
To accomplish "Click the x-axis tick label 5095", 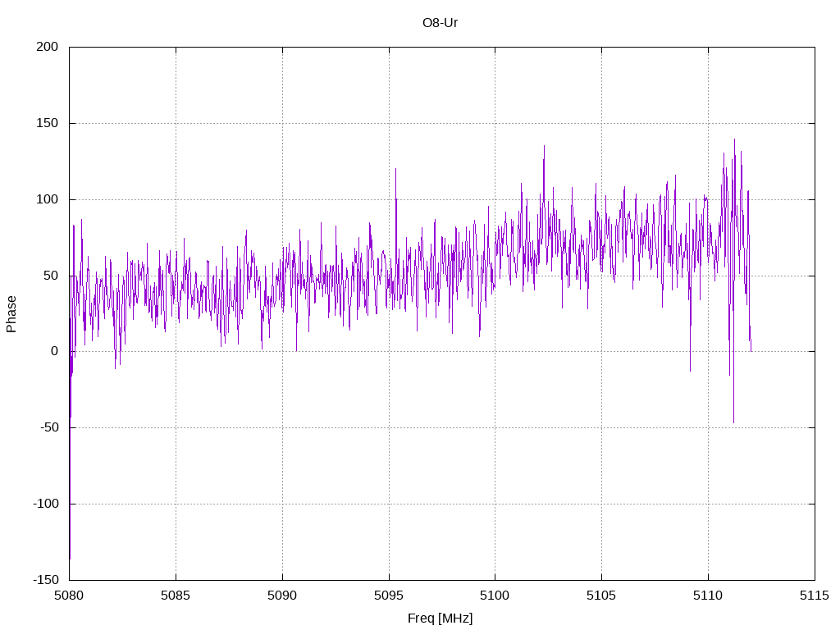I will (x=389, y=596).
